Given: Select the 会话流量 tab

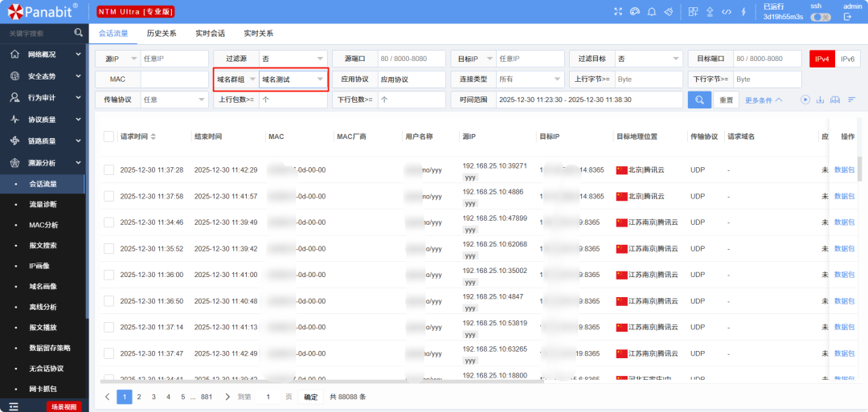Looking at the screenshot, I should [113, 33].
